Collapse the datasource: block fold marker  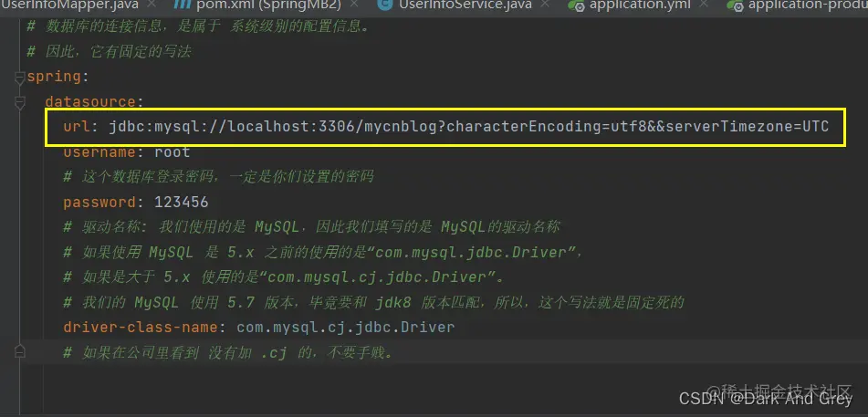tap(20, 102)
